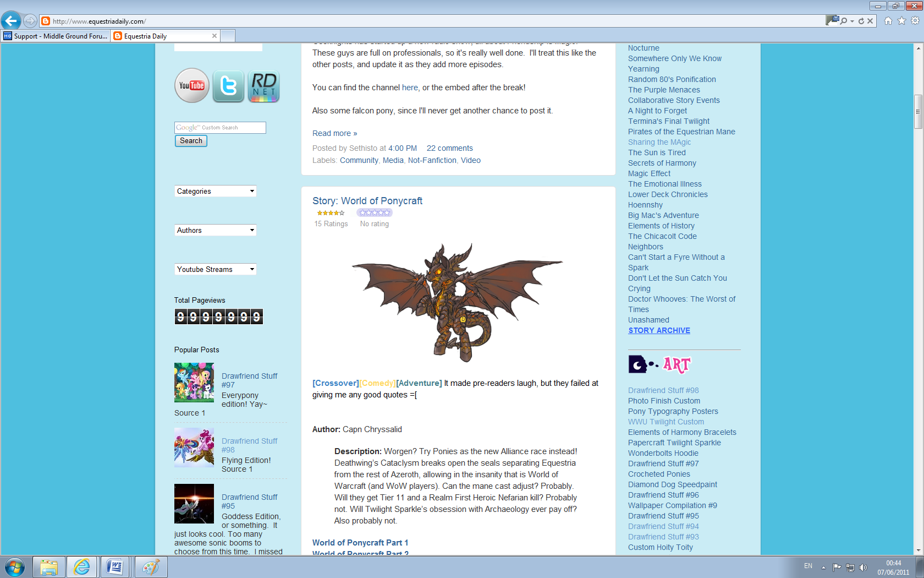Screen dimensions: 924x578
Task: Click the scrollbar down arrow
Action: (x=918, y=550)
